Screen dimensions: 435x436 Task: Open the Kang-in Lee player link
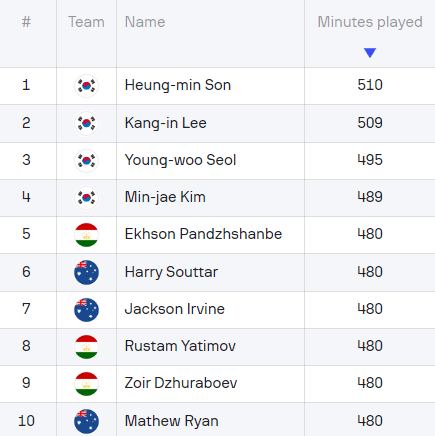[166, 123]
